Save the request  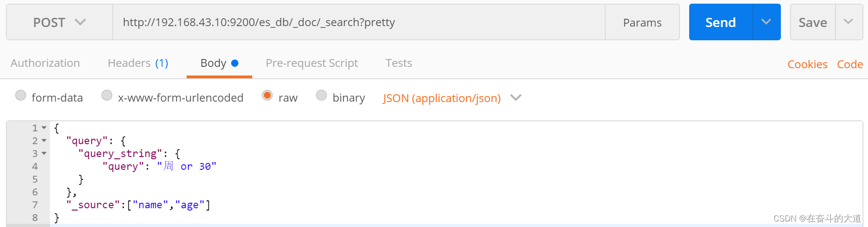813,22
